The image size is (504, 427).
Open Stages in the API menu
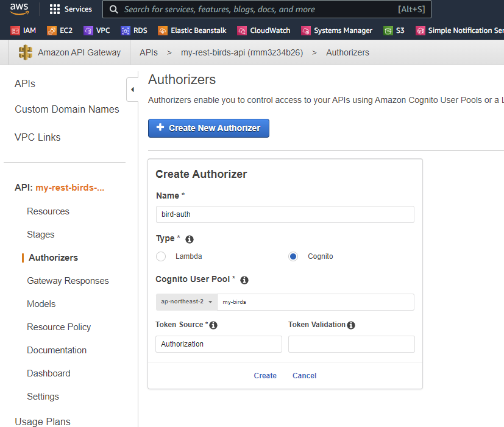[x=40, y=235]
